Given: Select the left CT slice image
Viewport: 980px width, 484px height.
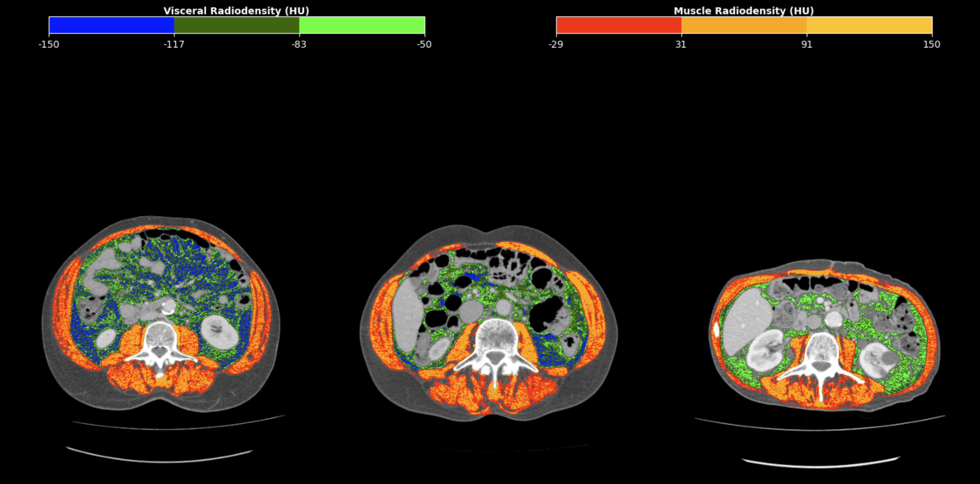Looking at the screenshot, I should (161, 314).
